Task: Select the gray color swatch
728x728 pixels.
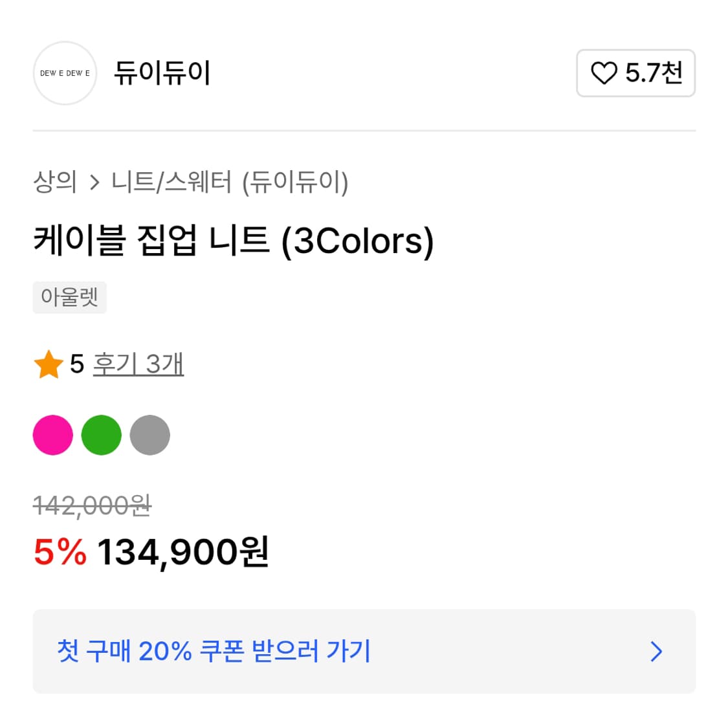Action: coord(149,435)
